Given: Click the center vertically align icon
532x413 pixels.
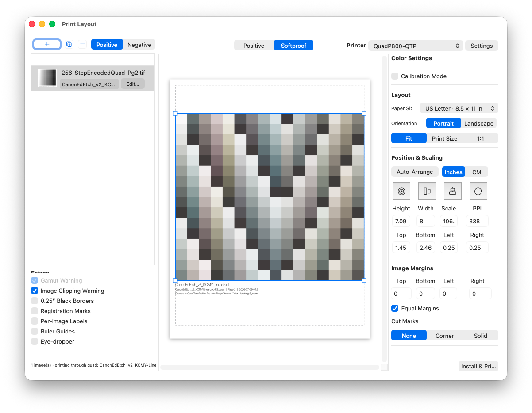Looking at the screenshot, I should click(x=453, y=191).
